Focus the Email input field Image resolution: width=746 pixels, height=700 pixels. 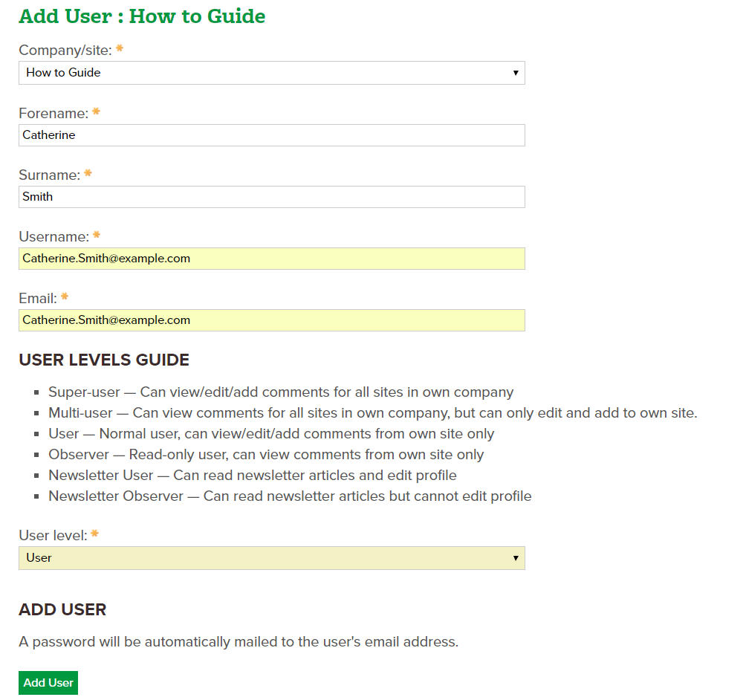[272, 320]
